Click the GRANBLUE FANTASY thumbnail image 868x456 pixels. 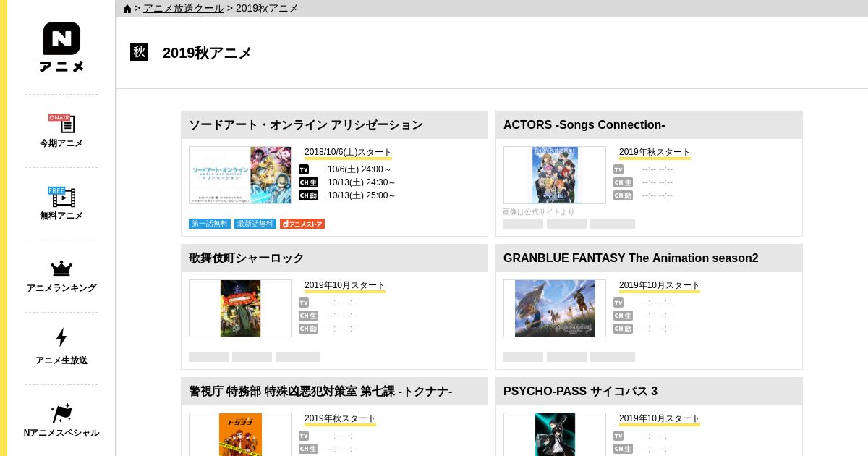click(x=555, y=308)
